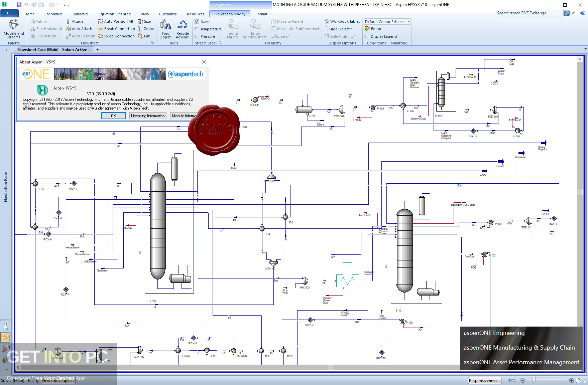Click Auto Position All
588x385 pixels.
point(116,21)
